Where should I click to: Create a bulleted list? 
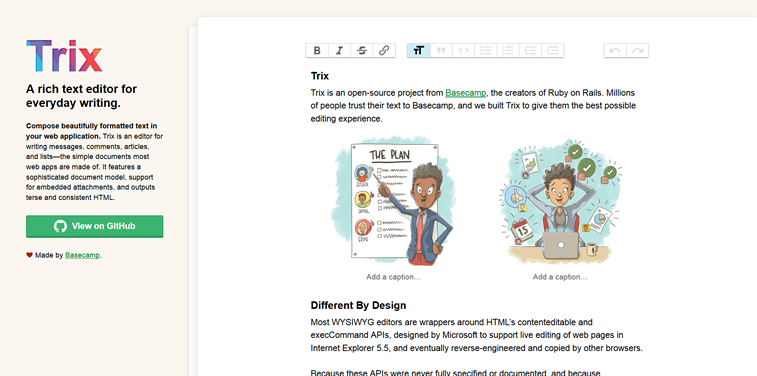click(x=486, y=51)
